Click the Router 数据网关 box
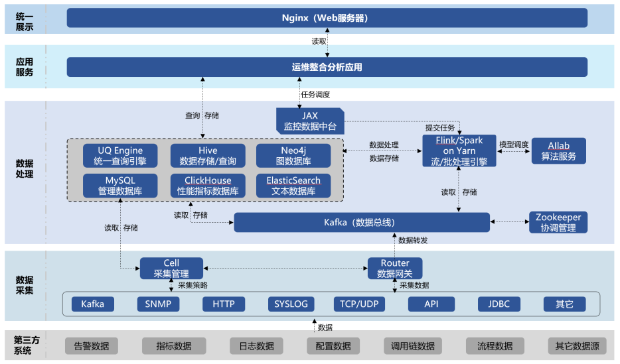Viewport: 620px width, 364px height. tap(394, 269)
